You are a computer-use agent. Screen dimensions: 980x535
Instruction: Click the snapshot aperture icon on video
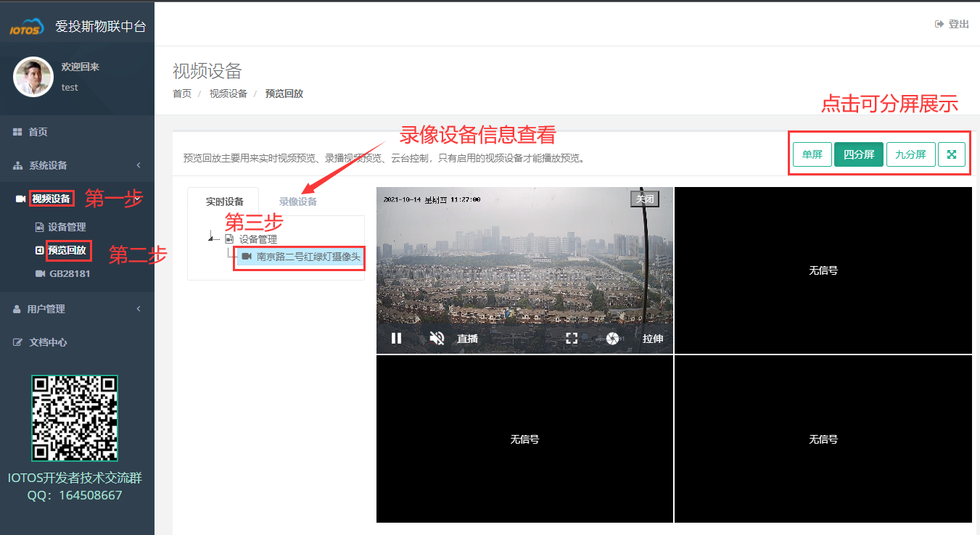(x=612, y=338)
